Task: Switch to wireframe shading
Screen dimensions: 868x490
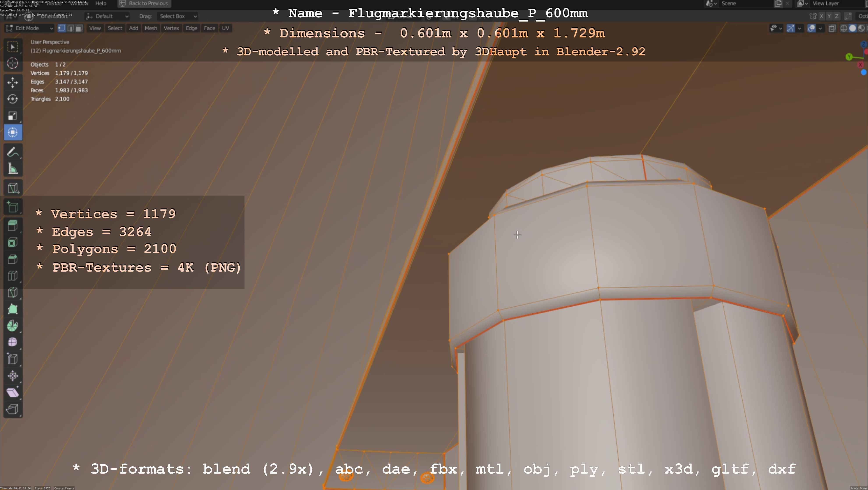Action: (844, 28)
